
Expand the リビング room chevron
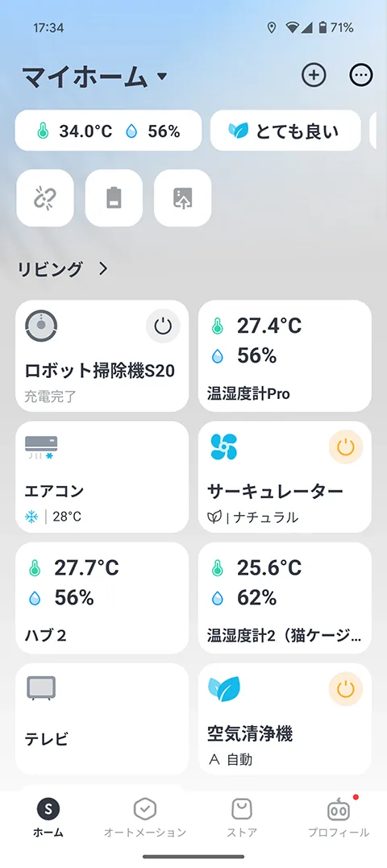[x=103, y=269]
